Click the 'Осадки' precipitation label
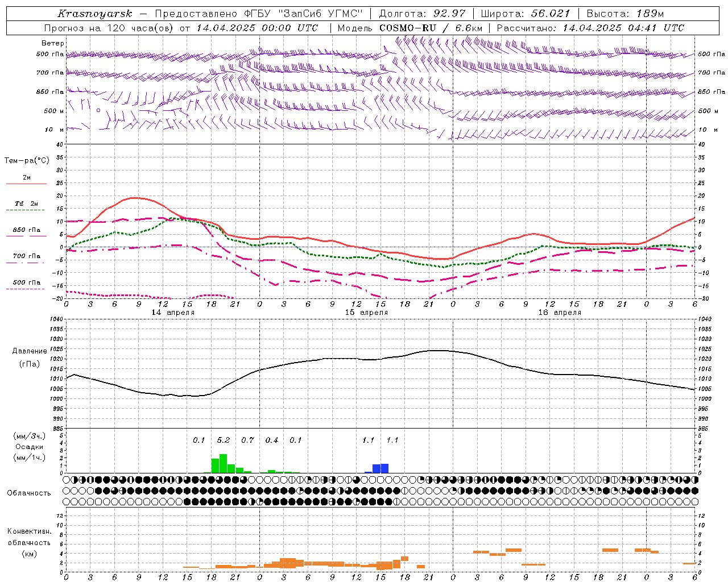The width and height of the screenshot is (728, 582). point(29,447)
